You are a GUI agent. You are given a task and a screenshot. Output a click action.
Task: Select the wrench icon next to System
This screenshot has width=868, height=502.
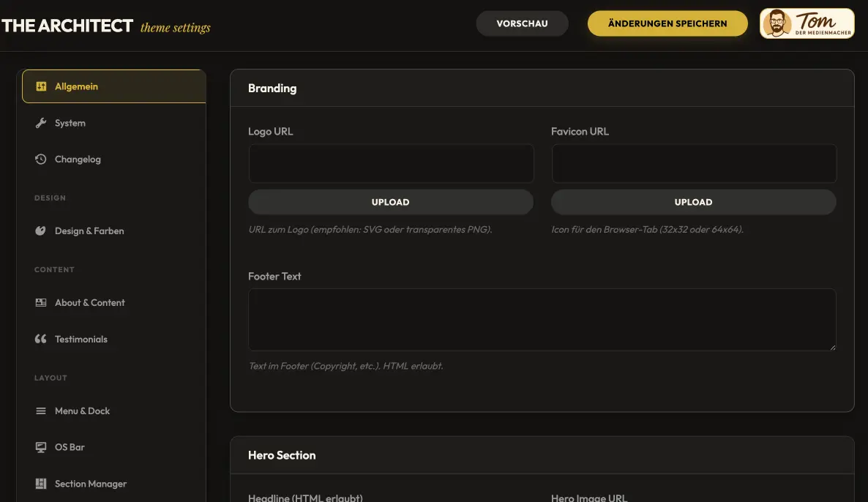tap(41, 122)
